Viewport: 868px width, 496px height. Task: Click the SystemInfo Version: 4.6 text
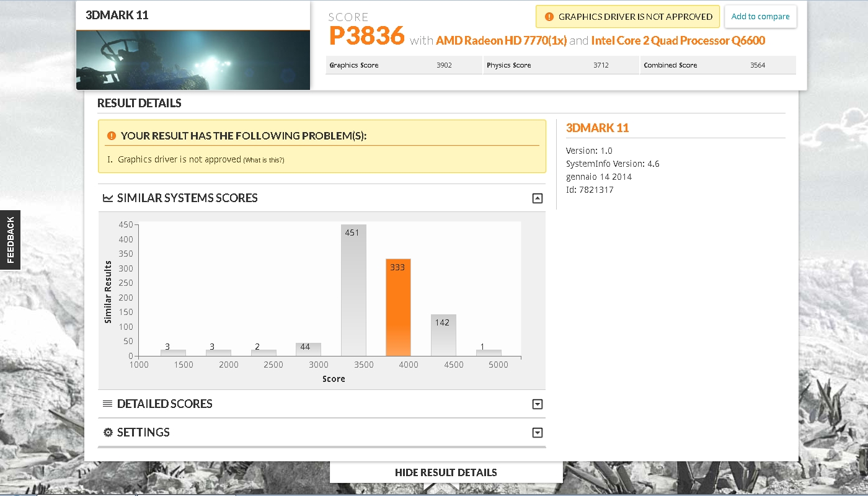(x=613, y=164)
